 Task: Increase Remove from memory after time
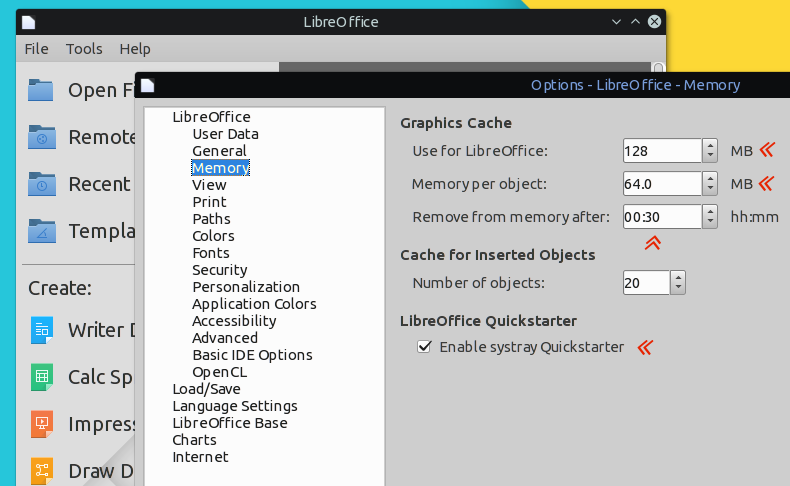(710, 211)
